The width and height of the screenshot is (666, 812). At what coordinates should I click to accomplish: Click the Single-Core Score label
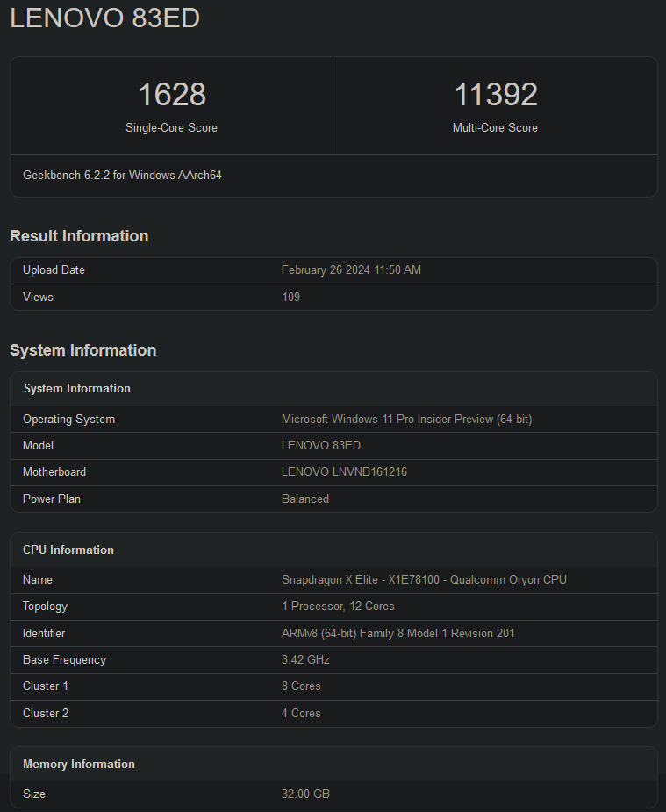[x=171, y=127]
